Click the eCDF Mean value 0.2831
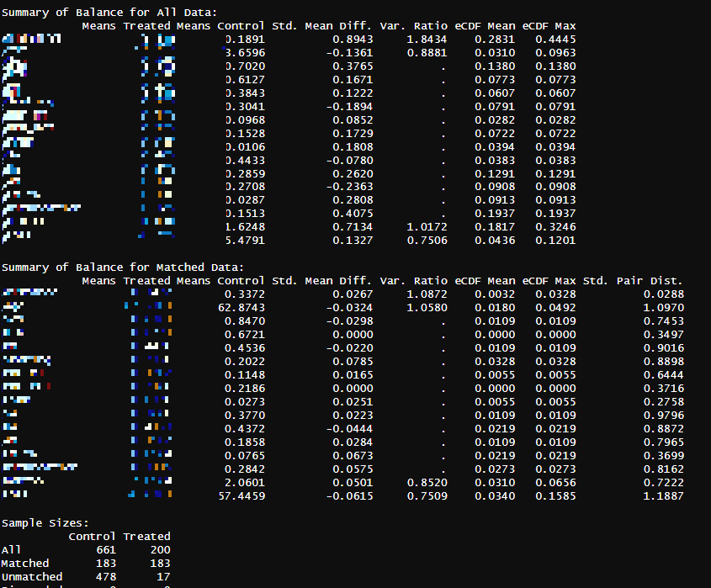Screen dimensions: 711x588 coord(495,40)
